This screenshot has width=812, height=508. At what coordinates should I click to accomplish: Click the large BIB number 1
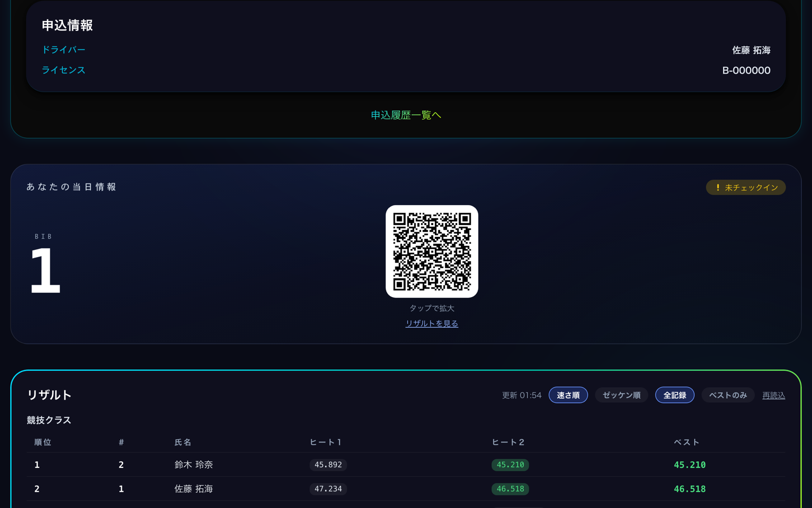pyautogui.click(x=45, y=270)
